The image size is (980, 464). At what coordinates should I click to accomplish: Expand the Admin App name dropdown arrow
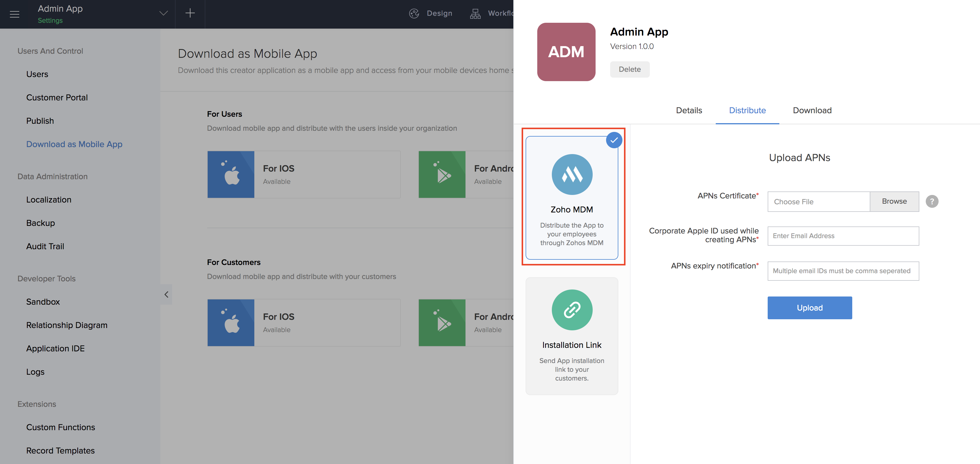coord(163,13)
